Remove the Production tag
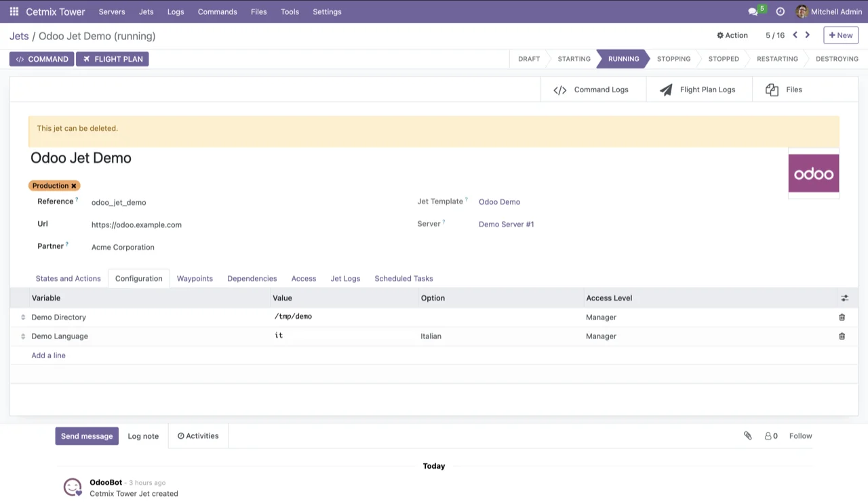The width and height of the screenshot is (868, 504). (73, 185)
